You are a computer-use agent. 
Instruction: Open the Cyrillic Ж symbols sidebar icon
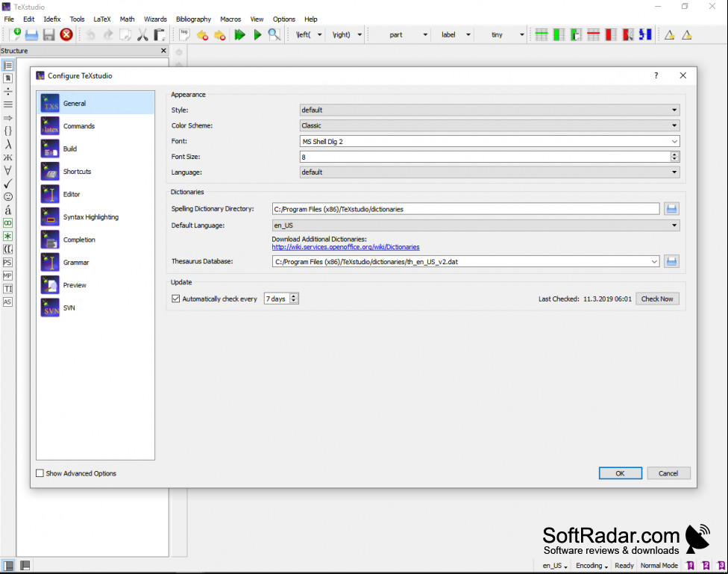(x=8, y=157)
